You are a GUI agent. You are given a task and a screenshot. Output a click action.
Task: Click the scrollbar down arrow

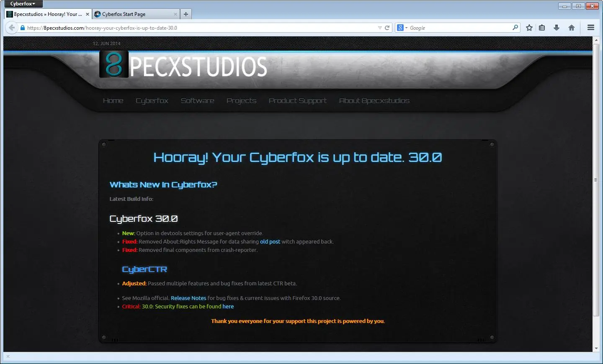(x=596, y=349)
